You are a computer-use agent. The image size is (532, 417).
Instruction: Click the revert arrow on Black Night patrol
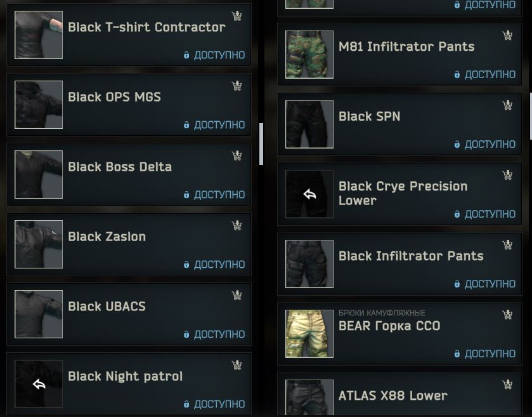click(39, 384)
